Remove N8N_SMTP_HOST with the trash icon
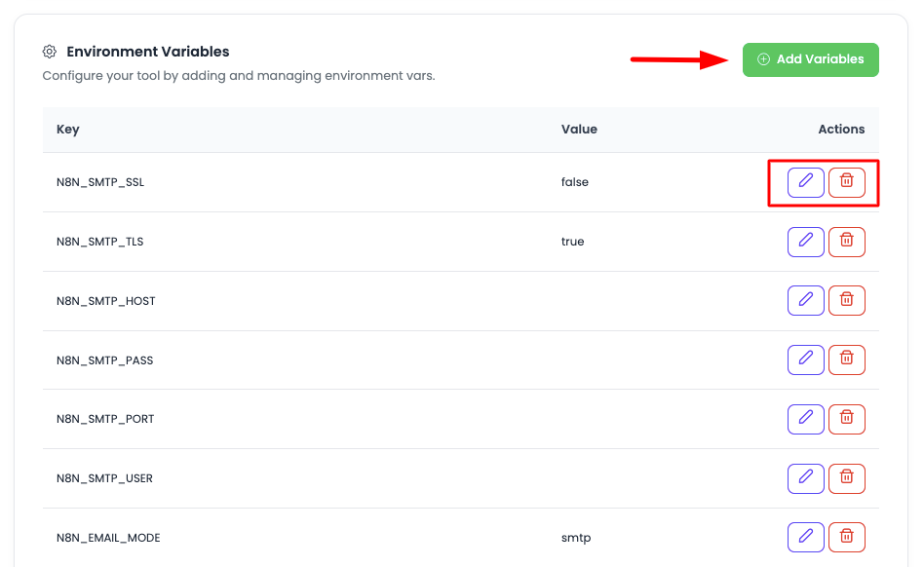 coord(846,300)
